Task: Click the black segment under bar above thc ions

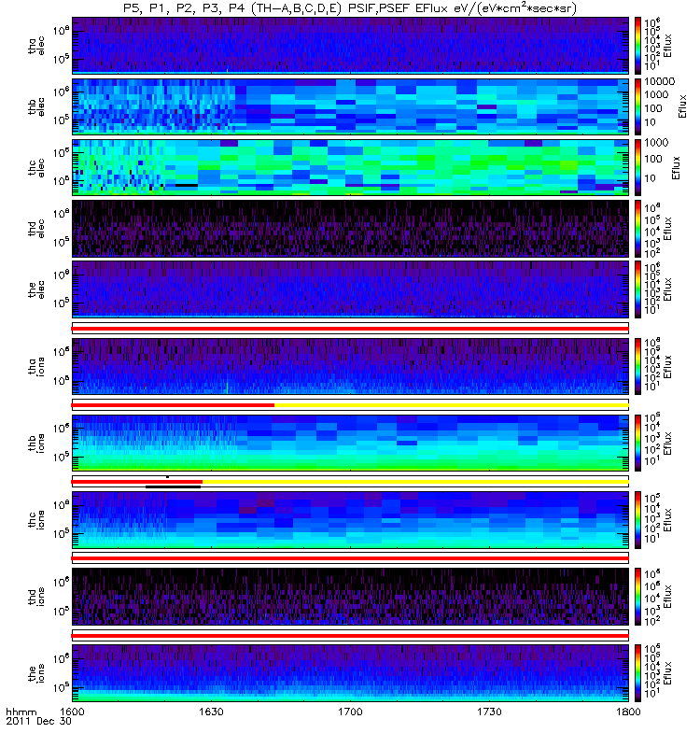Action: (173, 486)
